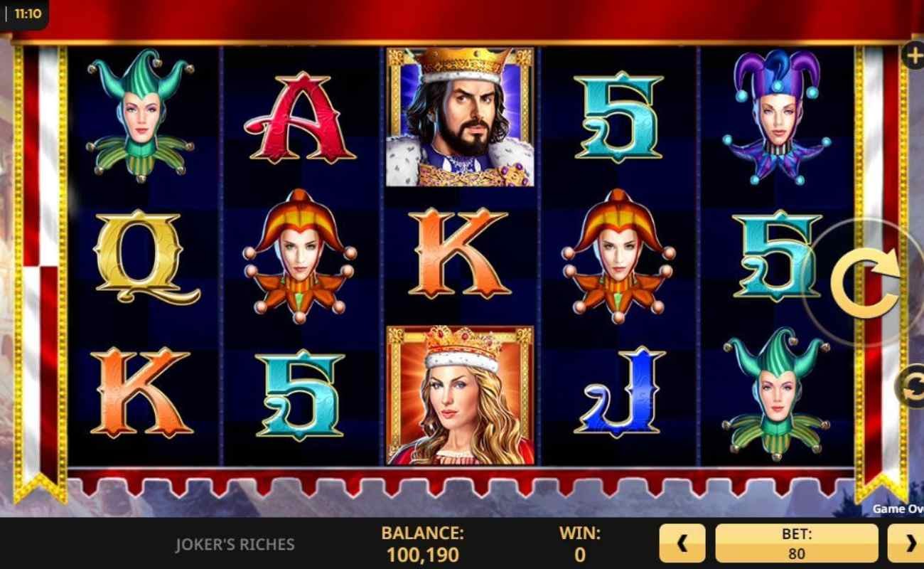Open the plus menu button at top right
924x569 pixels.
(x=913, y=56)
